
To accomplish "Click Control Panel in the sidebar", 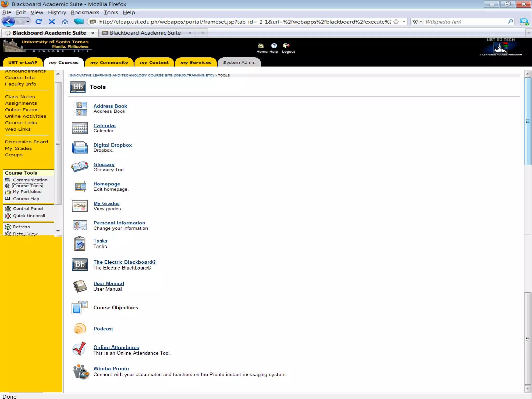I will pyautogui.click(x=28, y=209).
